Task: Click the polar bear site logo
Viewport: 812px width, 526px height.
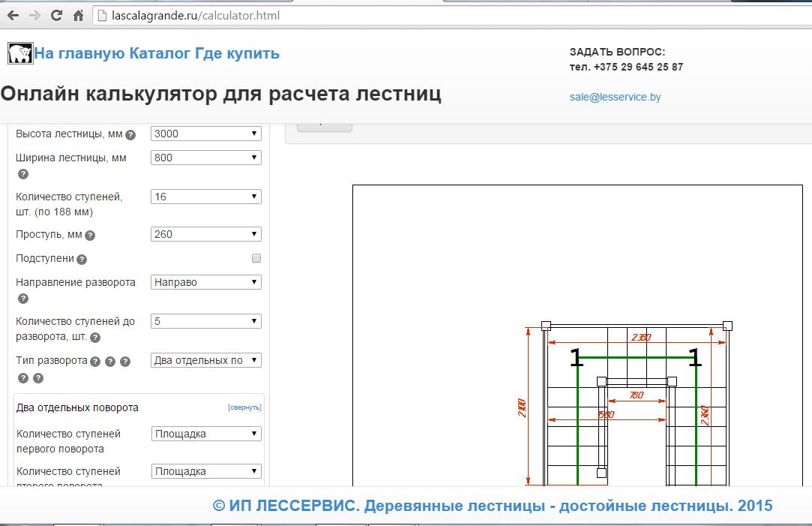Action: click(x=20, y=53)
